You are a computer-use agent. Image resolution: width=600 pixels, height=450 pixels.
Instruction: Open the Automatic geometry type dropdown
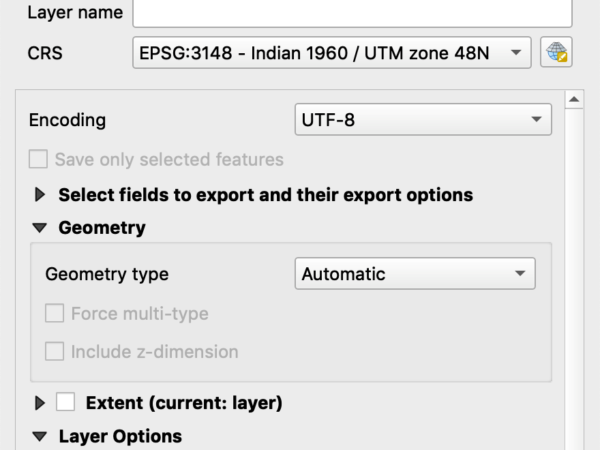[415, 273]
